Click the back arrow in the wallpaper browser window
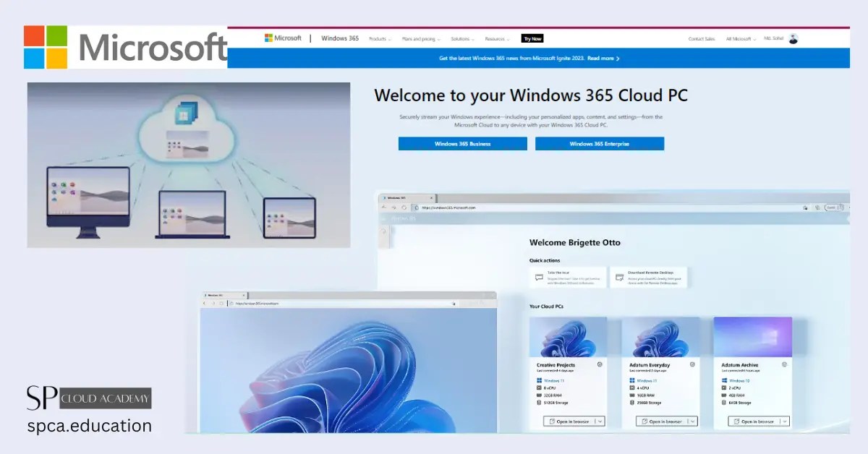This screenshot has height=454, width=868. pyautogui.click(x=205, y=304)
